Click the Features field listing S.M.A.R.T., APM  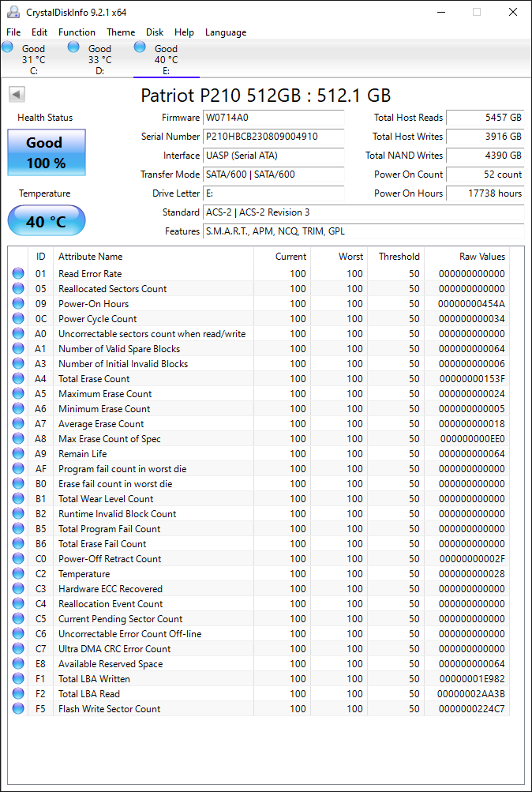pos(363,231)
